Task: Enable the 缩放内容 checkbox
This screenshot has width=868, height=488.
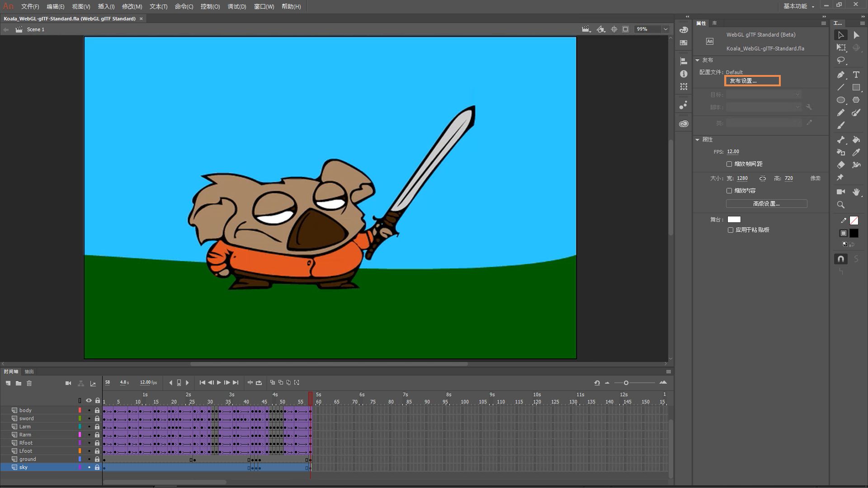Action: click(729, 191)
